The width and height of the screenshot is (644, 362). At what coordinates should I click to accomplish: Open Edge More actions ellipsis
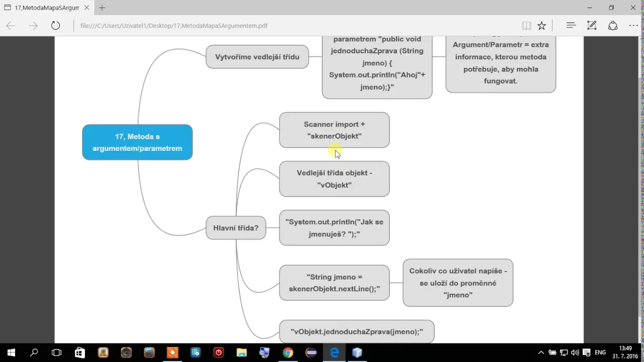click(x=633, y=25)
